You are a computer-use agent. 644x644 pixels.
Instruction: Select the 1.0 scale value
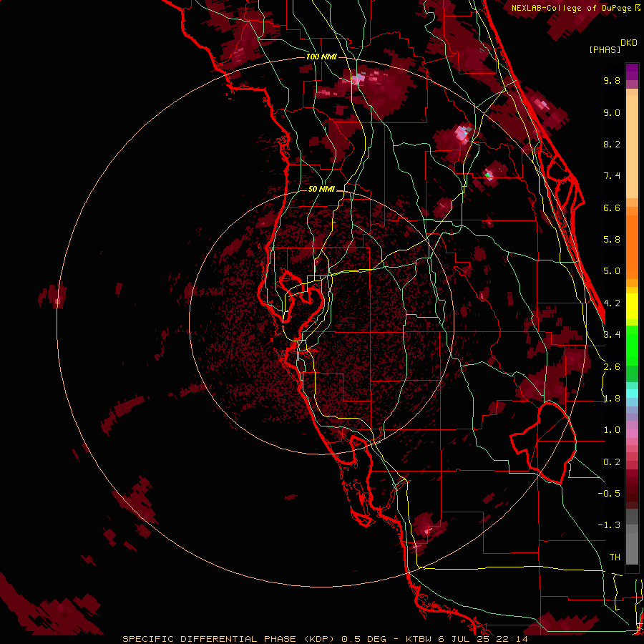(612, 430)
